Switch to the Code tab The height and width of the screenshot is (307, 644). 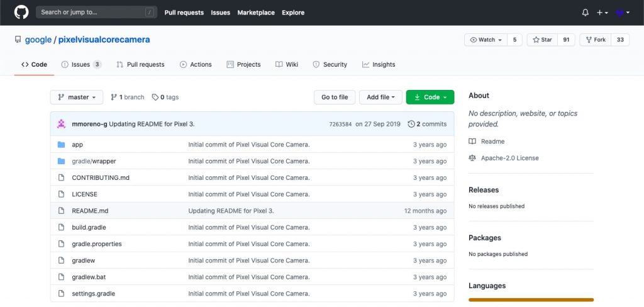click(x=34, y=65)
